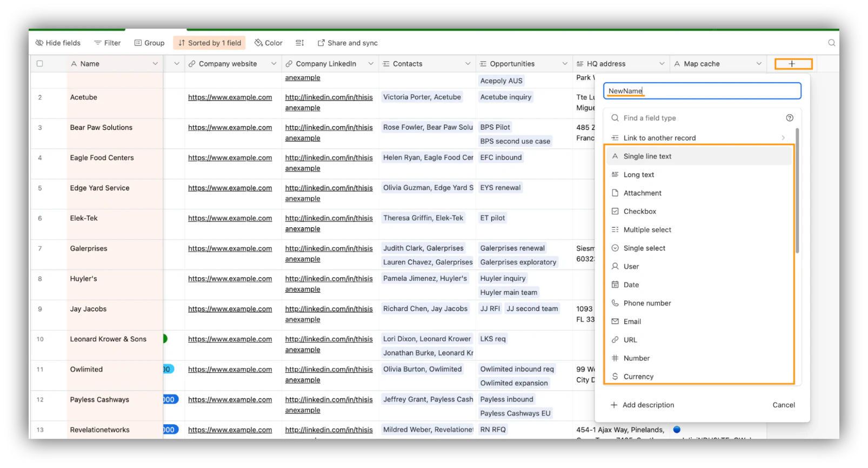Click the Cancel button in field dialog

tap(784, 405)
